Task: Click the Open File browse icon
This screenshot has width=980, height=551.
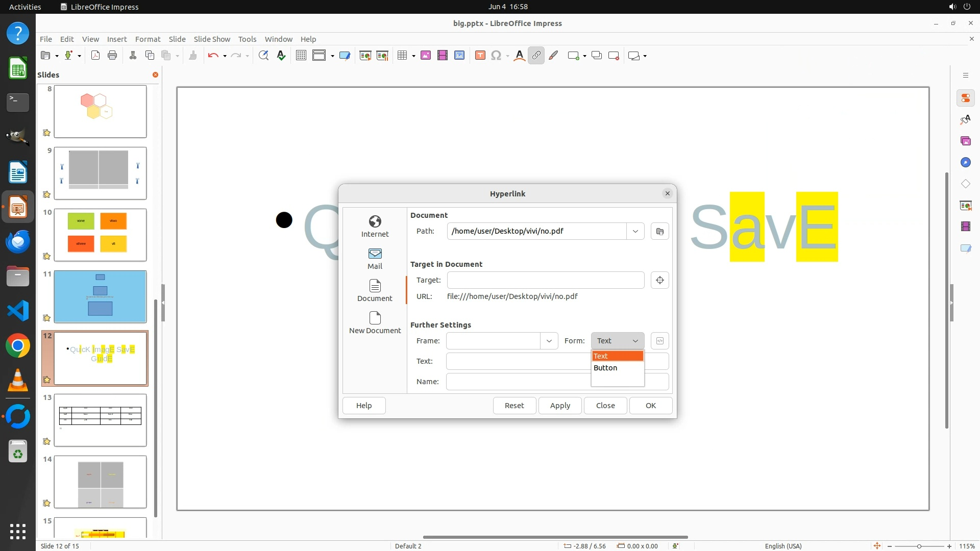Action: 659,231
